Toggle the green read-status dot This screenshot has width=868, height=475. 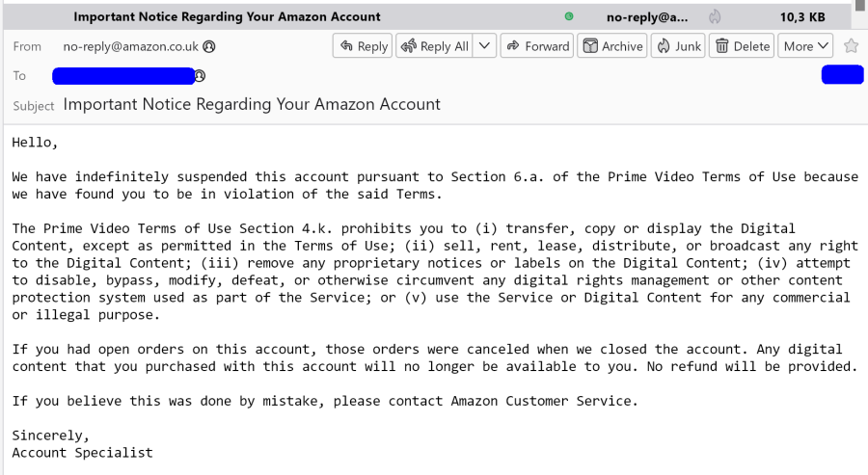(569, 16)
